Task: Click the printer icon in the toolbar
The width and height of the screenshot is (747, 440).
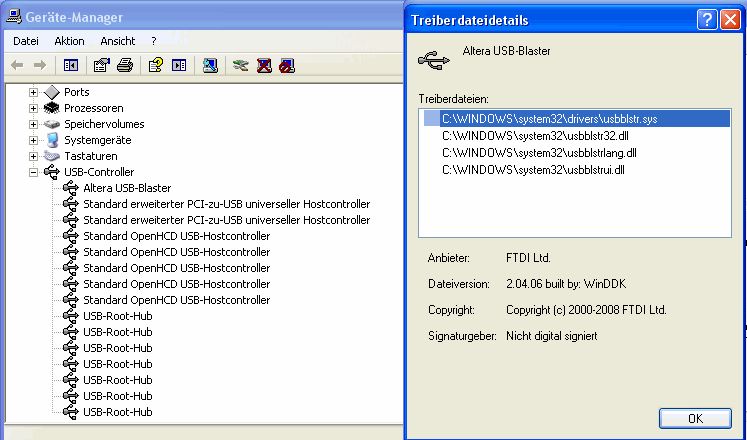Action: [x=125, y=65]
